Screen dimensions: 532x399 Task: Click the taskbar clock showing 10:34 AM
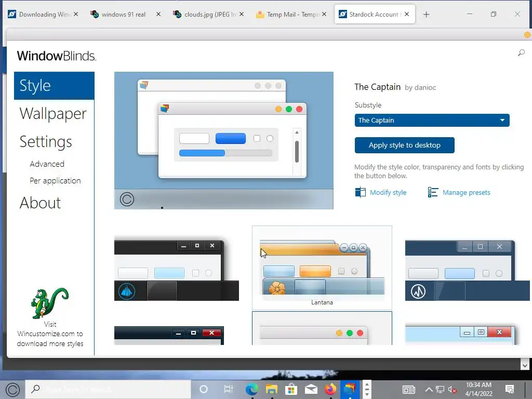(478, 389)
